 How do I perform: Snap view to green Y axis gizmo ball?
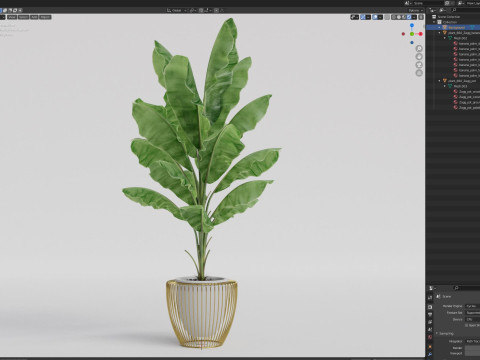pos(412,34)
